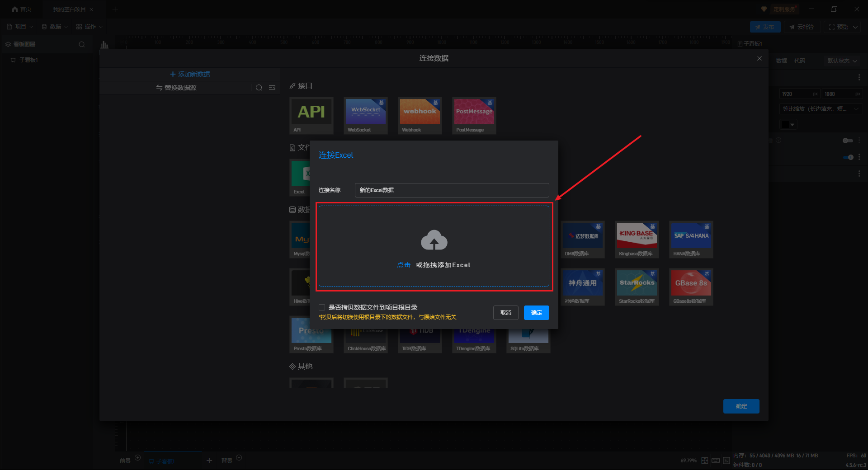This screenshot has height=470, width=868.
Task: Select the API data source icon
Action: pyautogui.click(x=311, y=112)
